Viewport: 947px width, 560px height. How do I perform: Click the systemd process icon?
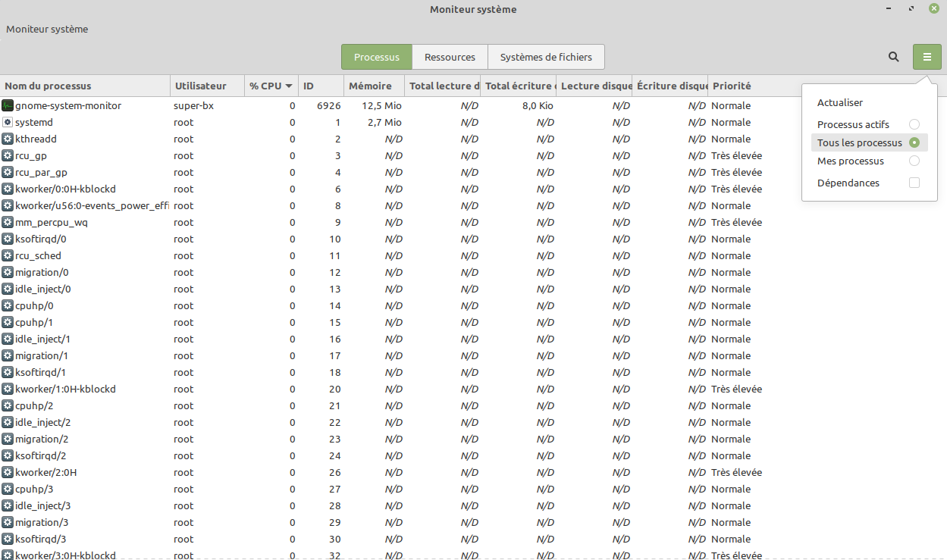pos(8,122)
